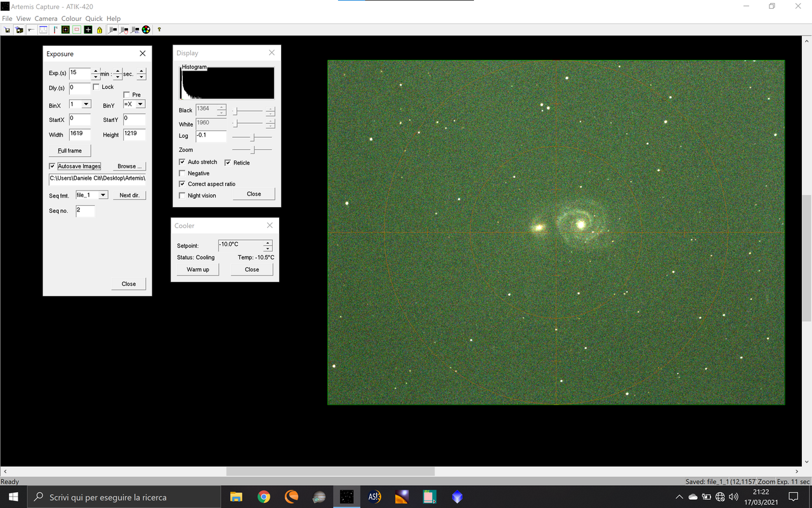Viewport: 812px width, 508px height.
Task: Toggle Night vision mode
Action: [x=182, y=196]
